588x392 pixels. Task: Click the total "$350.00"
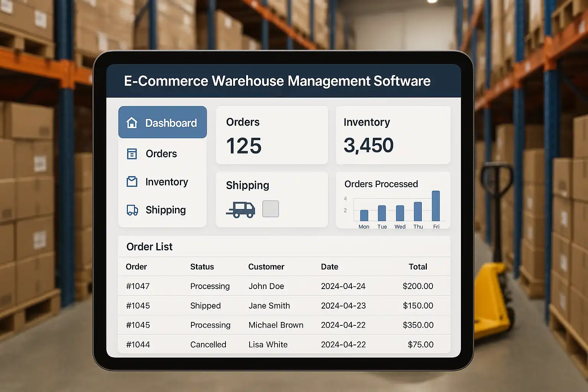(x=418, y=325)
